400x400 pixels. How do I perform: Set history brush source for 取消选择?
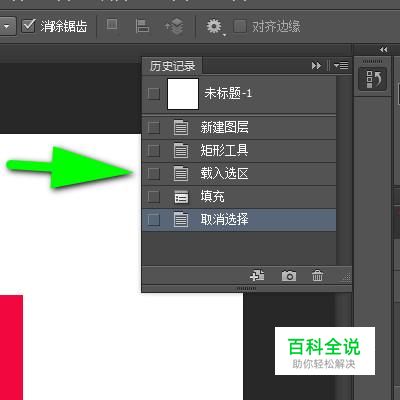coord(153,220)
